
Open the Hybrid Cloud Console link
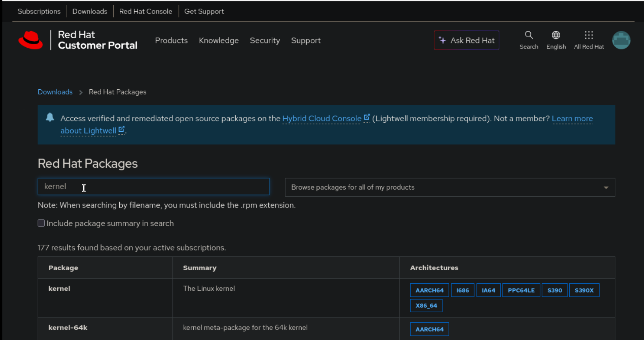click(326, 119)
